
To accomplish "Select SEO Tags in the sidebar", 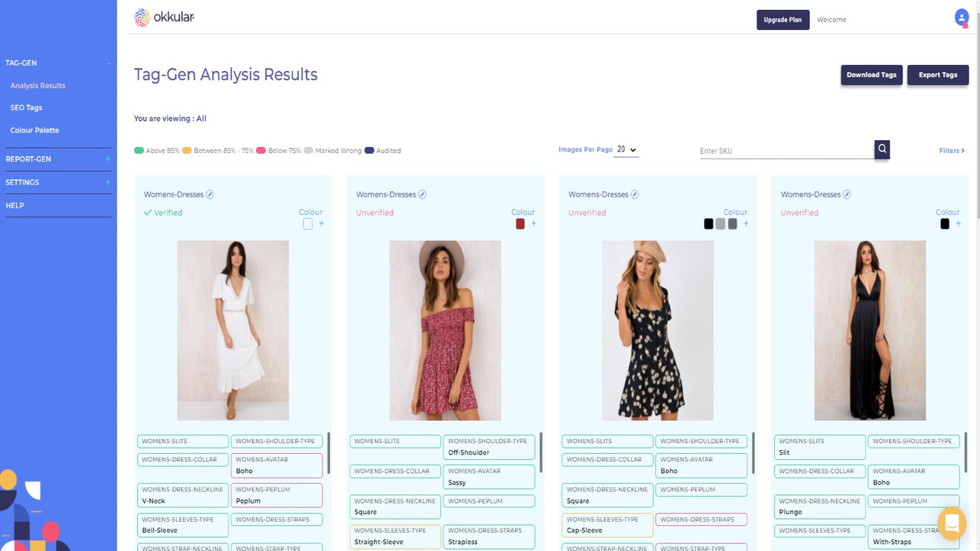I will pos(26,107).
